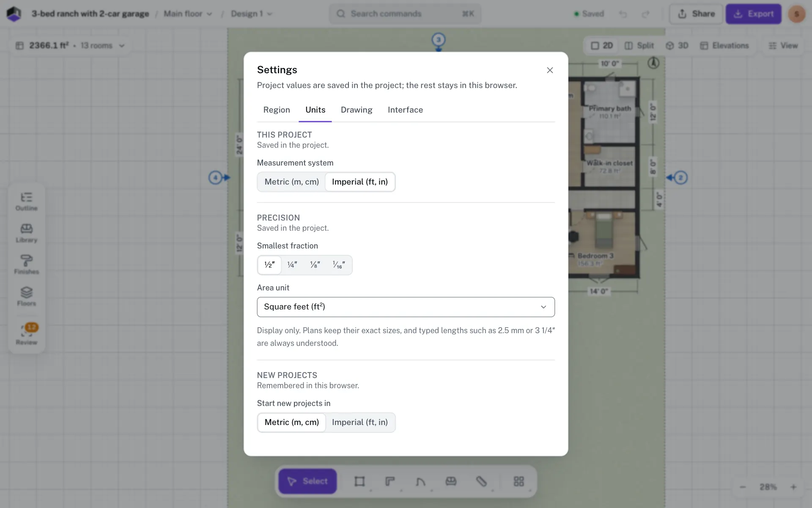Expand the Design 1 dropdown
This screenshot has height=508, width=812.
pyautogui.click(x=251, y=14)
